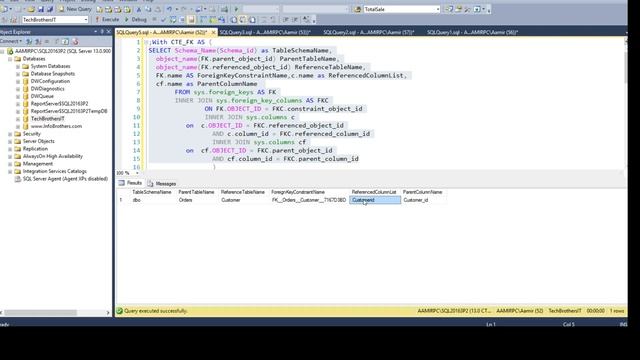Click the Refresh icon in Object Explorer
Viewport: 640px width, 360px height.
tap(66, 41)
